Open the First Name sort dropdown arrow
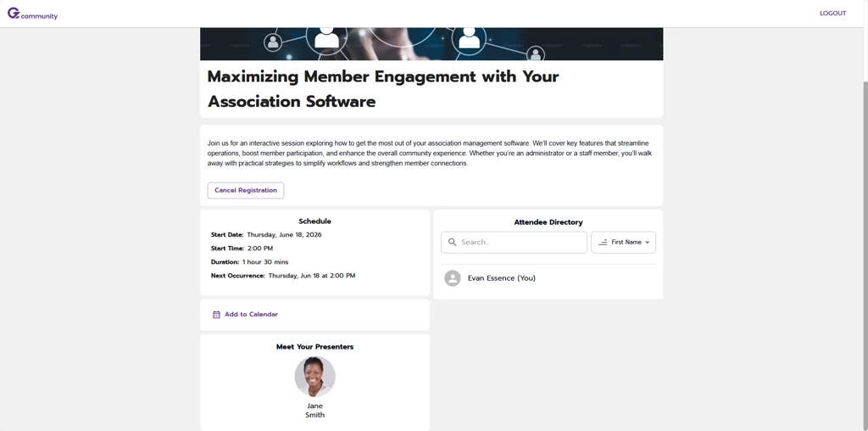Screen dimensions: 868x431 pos(648,243)
